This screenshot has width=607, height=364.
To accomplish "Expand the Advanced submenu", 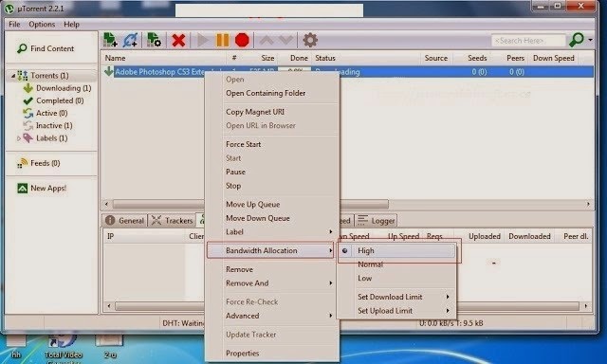I will (271, 316).
